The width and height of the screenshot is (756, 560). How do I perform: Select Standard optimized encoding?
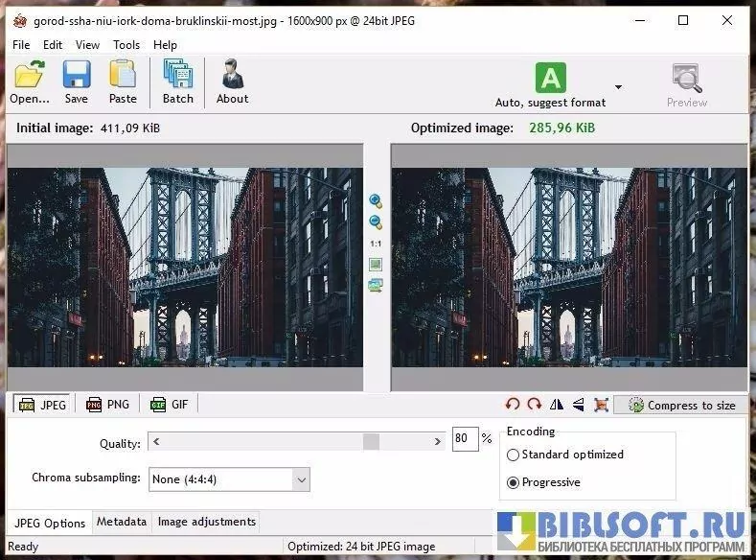coord(514,455)
